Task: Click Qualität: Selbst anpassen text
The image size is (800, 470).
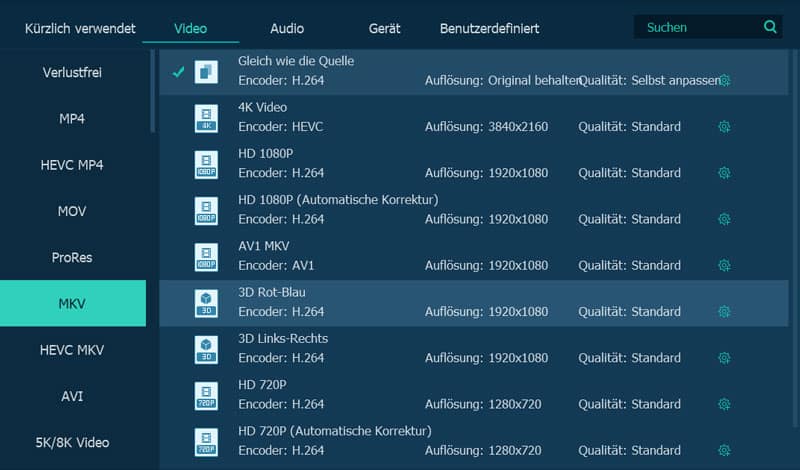Action: point(649,81)
